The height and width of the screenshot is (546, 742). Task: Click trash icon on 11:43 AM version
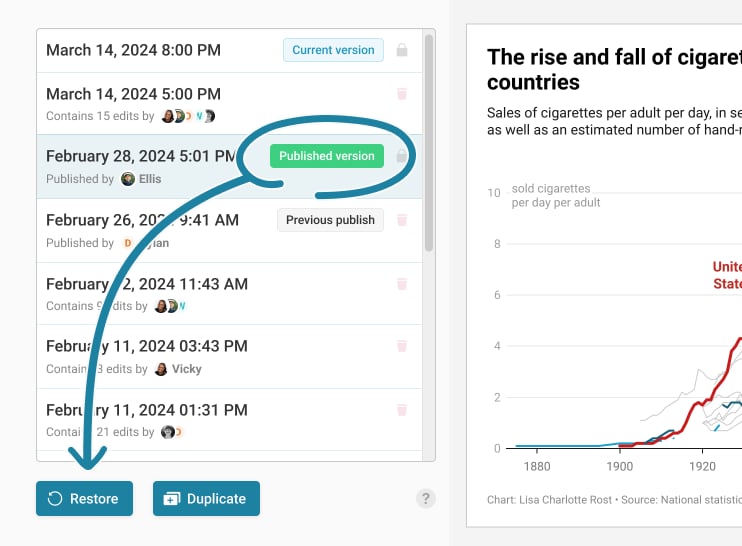click(402, 284)
